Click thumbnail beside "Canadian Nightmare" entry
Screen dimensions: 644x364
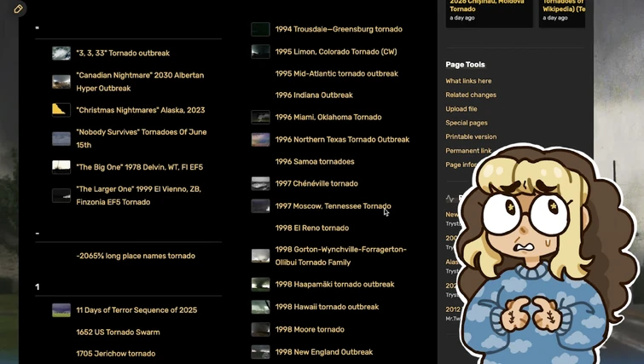tap(61, 82)
